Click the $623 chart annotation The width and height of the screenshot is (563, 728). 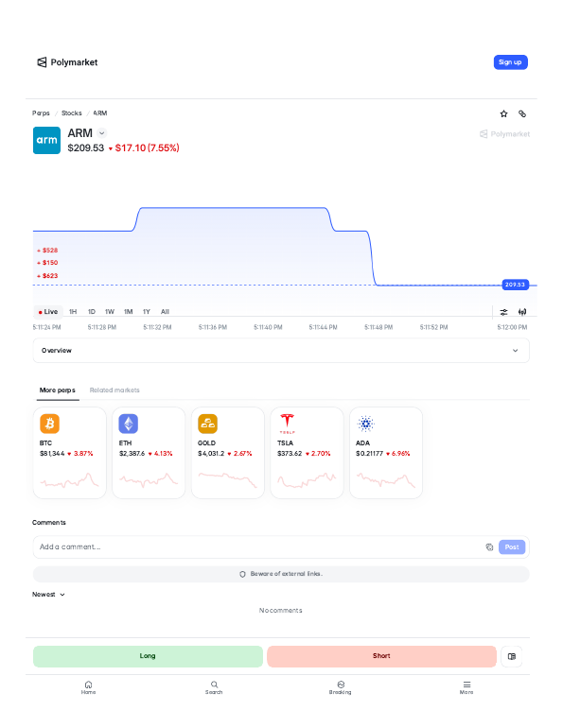pyautogui.click(x=47, y=276)
